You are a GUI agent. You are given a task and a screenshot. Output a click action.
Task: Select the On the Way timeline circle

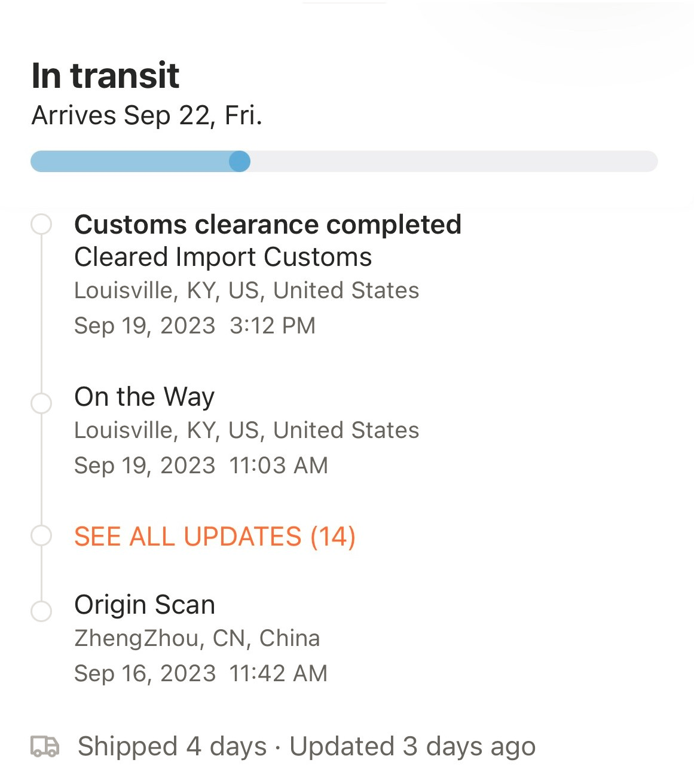click(41, 403)
